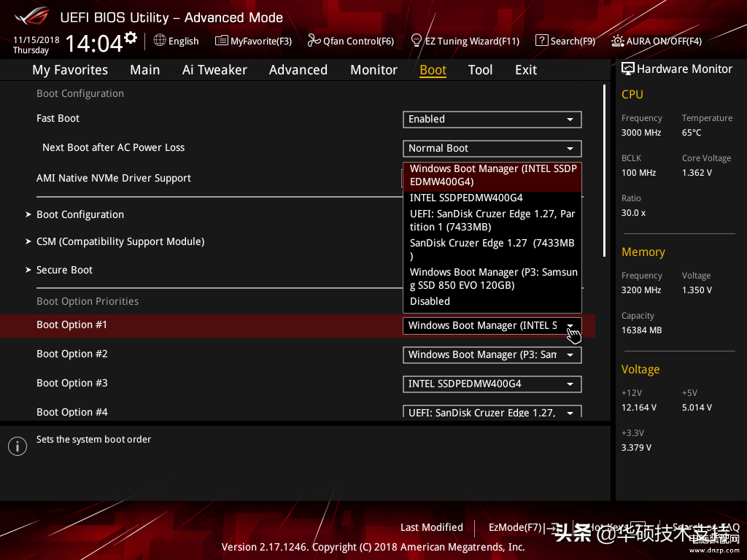Image resolution: width=747 pixels, height=560 pixels.
Task: Open the Fast Boot dropdown
Action: pyautogui.click(x=492, y=119)
